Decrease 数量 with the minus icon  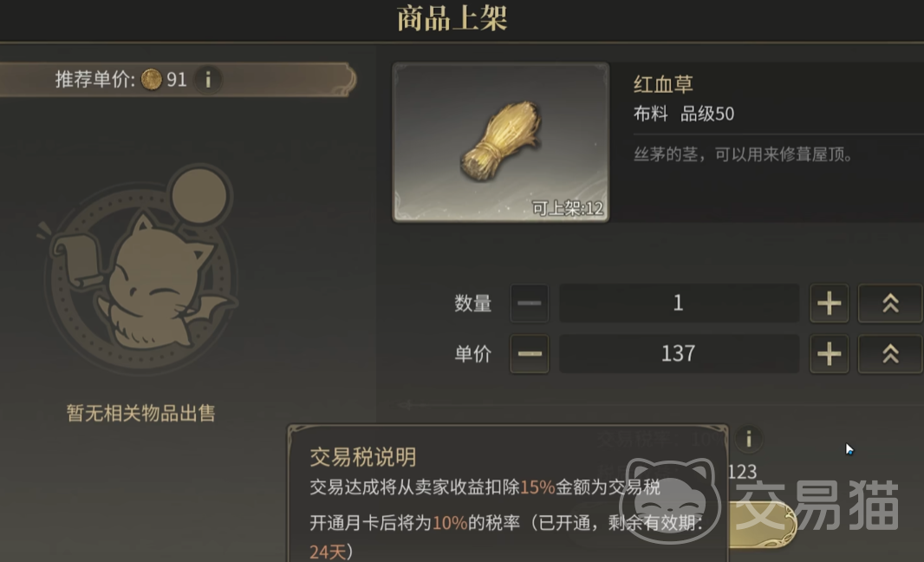(530, 303)
